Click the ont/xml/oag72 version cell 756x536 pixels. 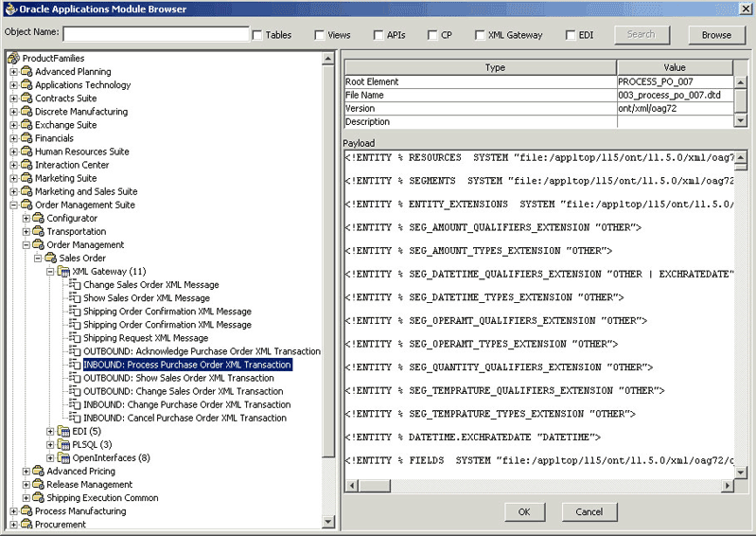pos(675,109)
